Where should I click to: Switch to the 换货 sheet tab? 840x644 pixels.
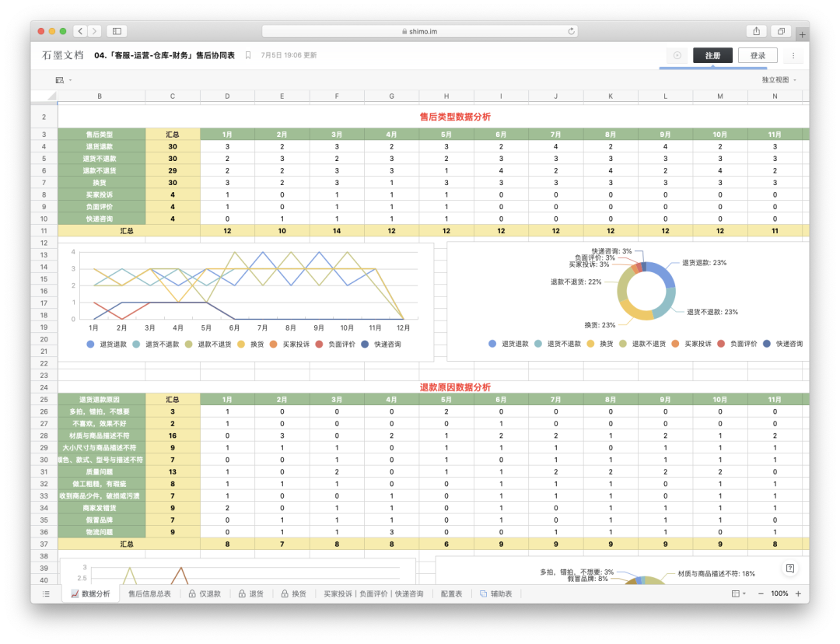click(x=293, y=593)
